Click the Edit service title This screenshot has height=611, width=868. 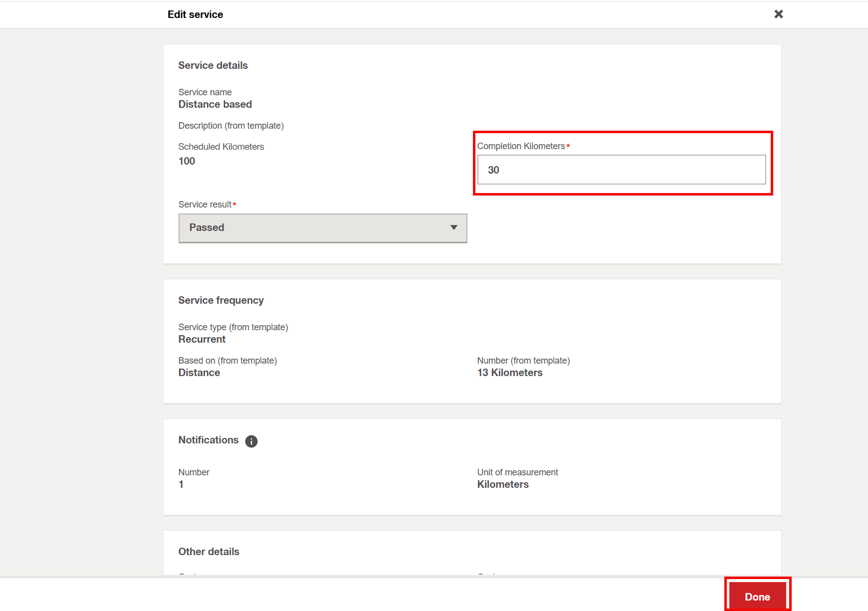tap(195, 14)
